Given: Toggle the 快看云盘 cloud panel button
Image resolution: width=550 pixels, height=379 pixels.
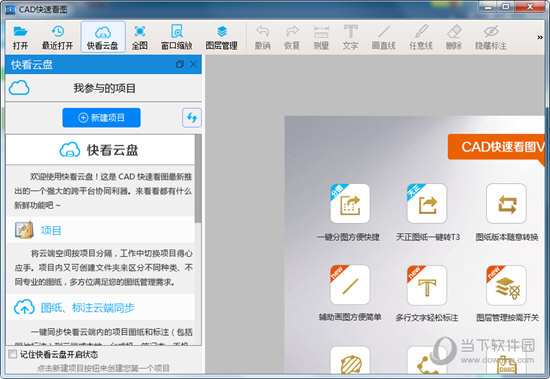Looking at the screenshot, I should tap(103, 37).
